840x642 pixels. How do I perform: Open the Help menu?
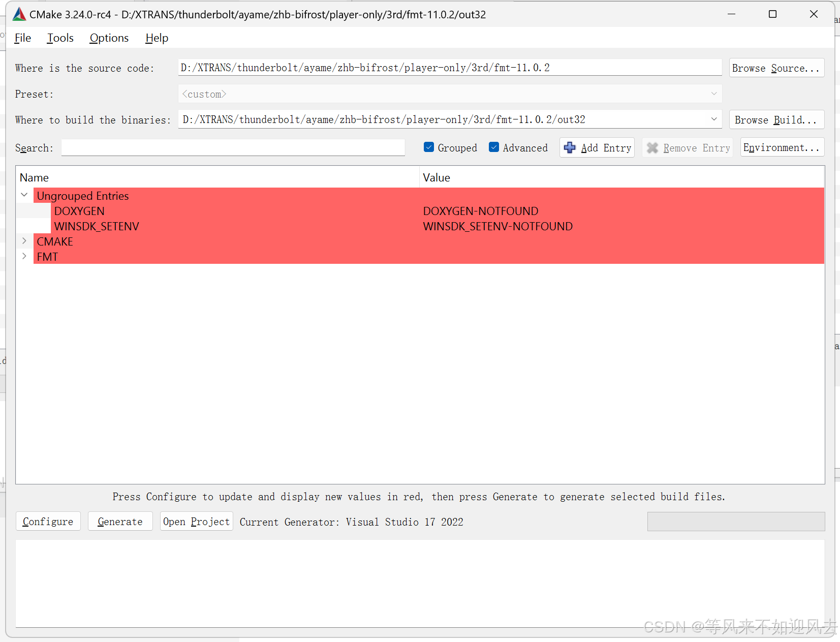pyautogui.click(x=157, y=38)
